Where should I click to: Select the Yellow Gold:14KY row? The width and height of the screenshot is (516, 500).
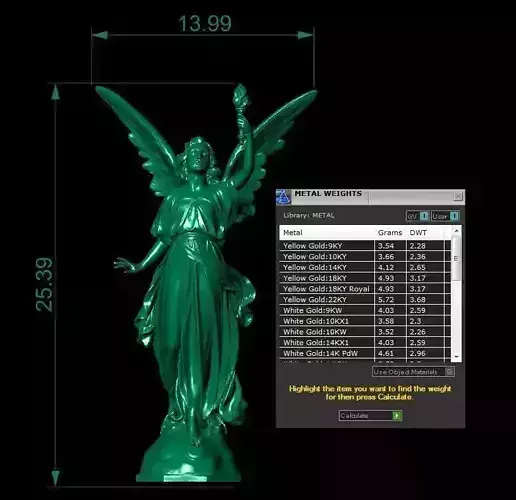(365, 267)
